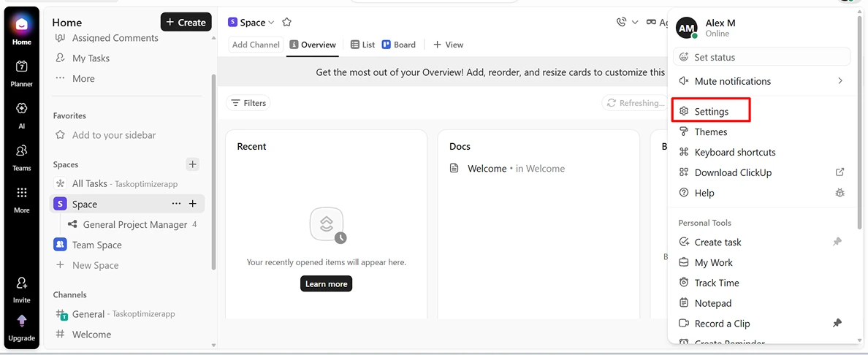Pin the Record a Clip tool
Viewport: 868px width, 355px height.
tap(837, 324)
